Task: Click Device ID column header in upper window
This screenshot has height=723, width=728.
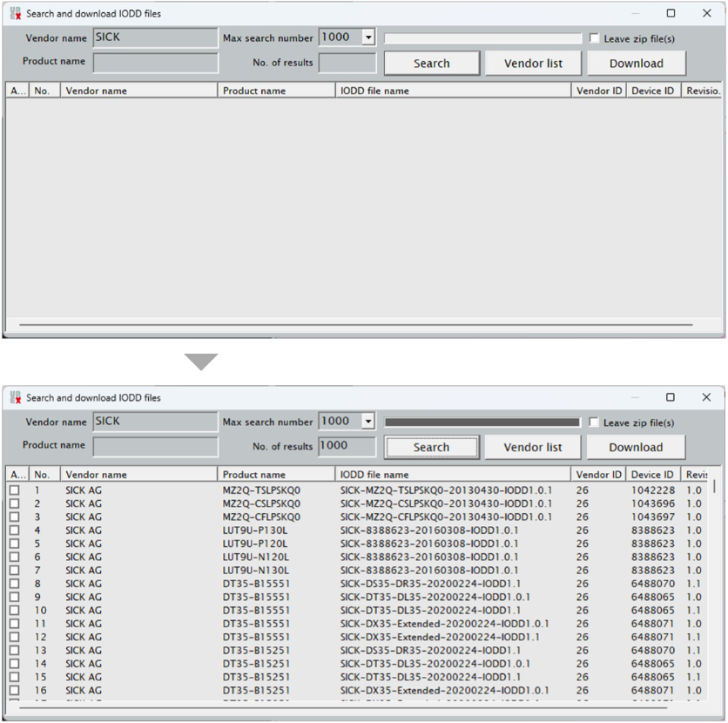Action: point(654,91)
